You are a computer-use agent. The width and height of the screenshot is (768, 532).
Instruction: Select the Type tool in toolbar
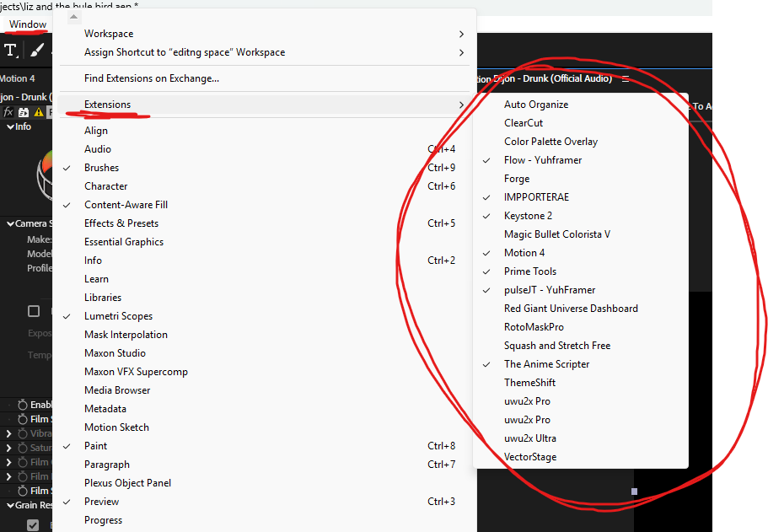[10, 51]
